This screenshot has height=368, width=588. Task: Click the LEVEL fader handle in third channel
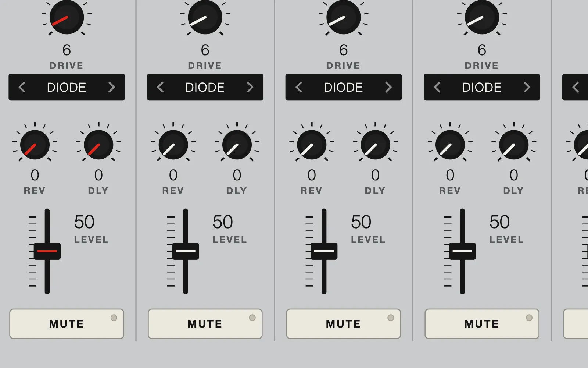[324, 251]
